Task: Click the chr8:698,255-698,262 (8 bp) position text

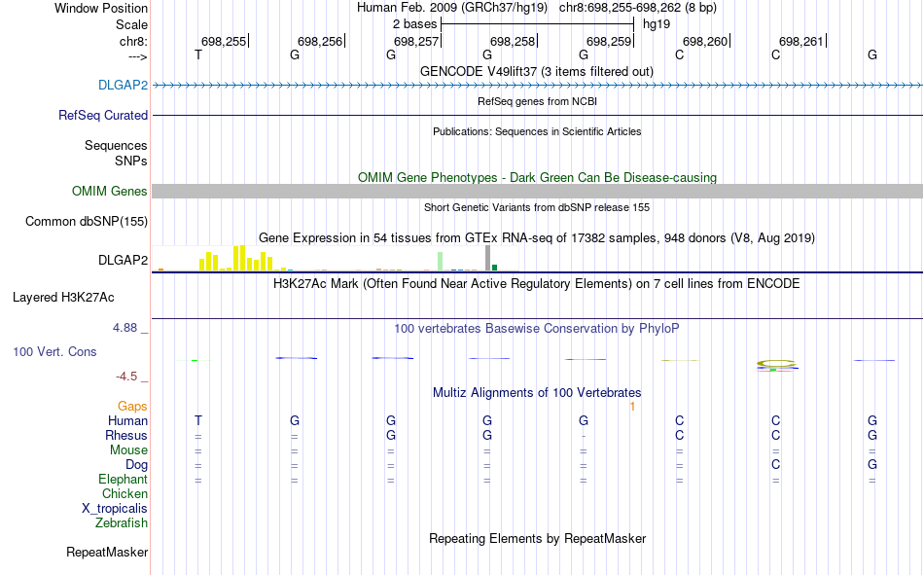Action: 638,8
